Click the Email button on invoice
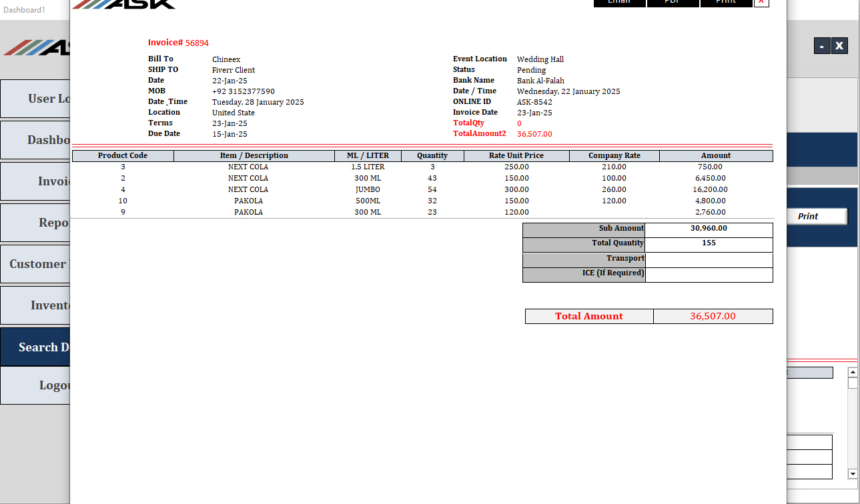Screen dimensions: 860x504 point(619,3)
